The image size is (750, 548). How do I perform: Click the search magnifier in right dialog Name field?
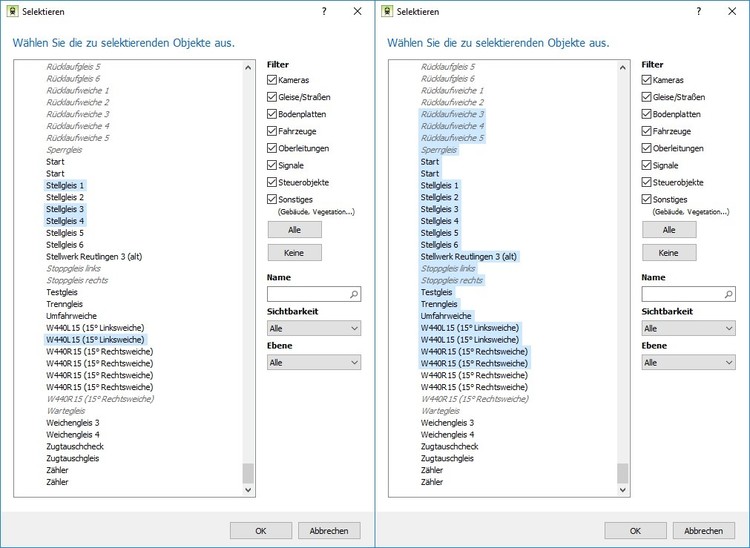pos(728,294)
